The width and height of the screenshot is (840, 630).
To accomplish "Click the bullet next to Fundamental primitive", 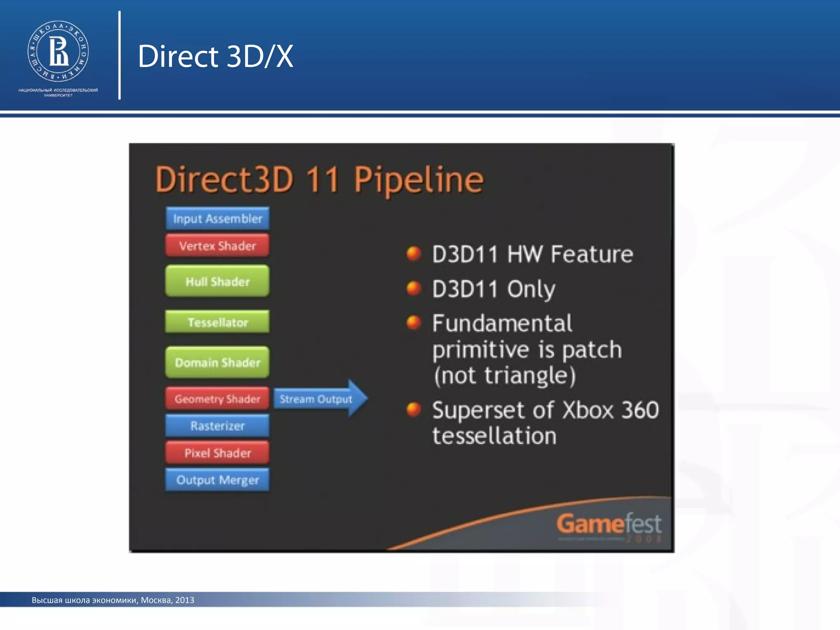I will (413, 323).
